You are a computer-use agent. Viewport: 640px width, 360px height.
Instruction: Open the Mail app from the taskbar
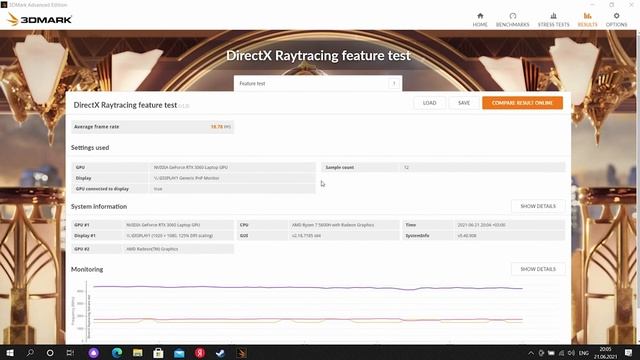click(x=179, y=353)
